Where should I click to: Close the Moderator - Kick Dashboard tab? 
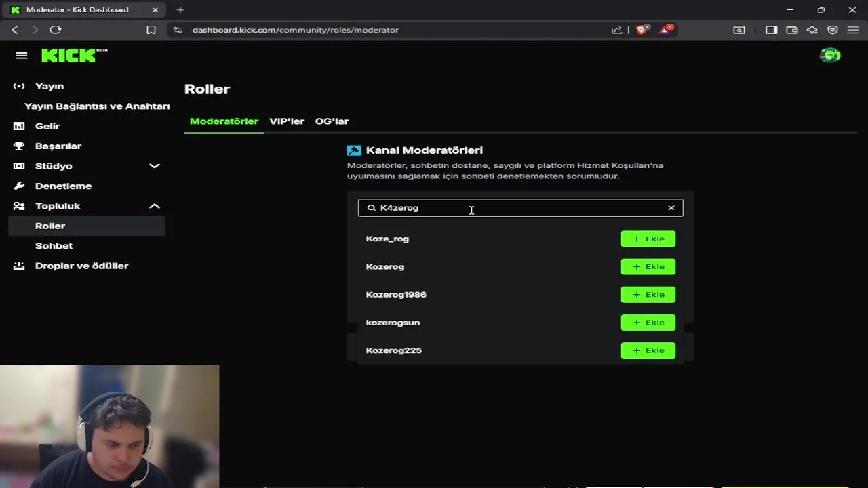pos(155,10)
